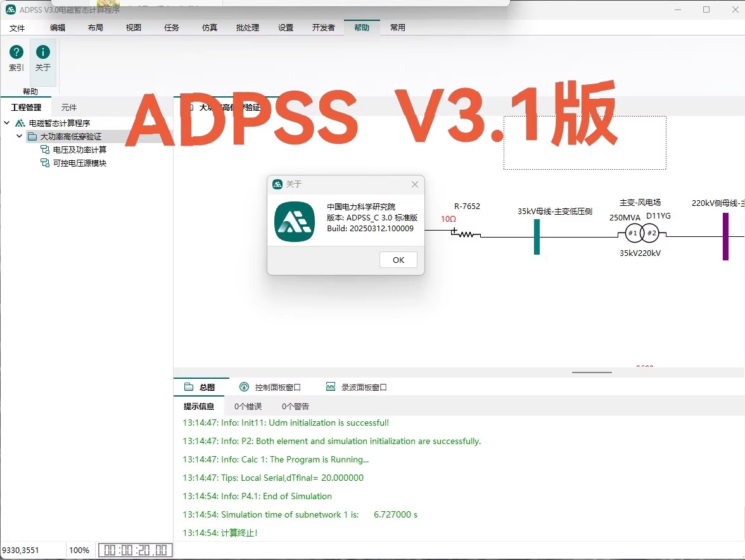The width and height of the screenshot is (745, 560).
Task: Click the ADPSS app icon in title bar
Action: coord(10,10)
